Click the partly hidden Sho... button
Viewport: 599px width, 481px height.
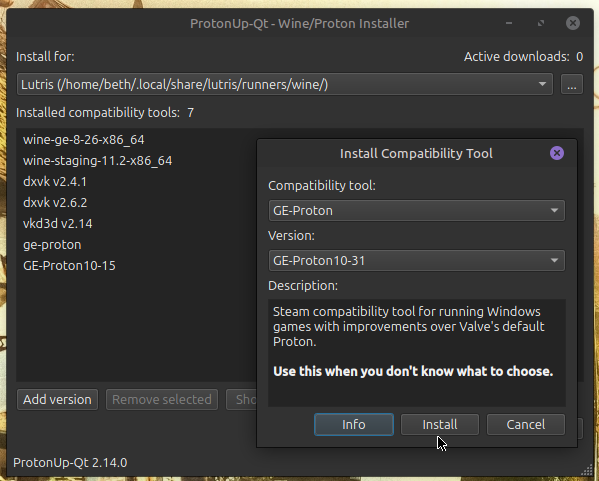tap(241, 400)
